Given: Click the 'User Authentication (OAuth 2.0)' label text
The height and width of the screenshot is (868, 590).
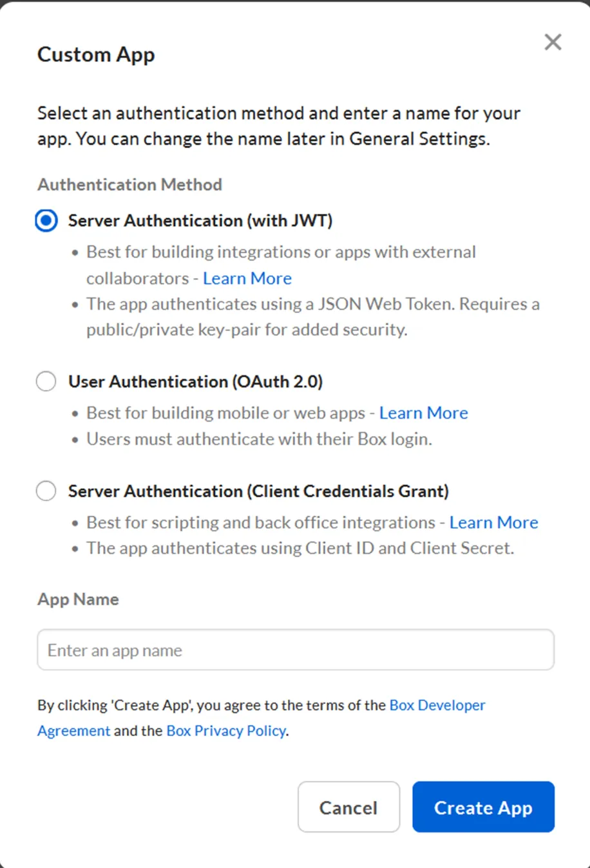Looking at the screenshot, I should click(x=195, y=382).
